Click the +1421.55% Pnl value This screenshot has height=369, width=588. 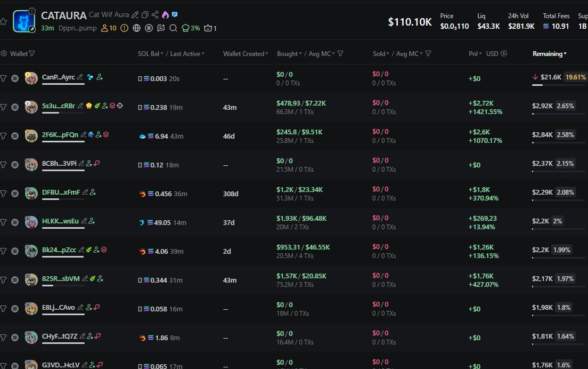click(485, 112)
